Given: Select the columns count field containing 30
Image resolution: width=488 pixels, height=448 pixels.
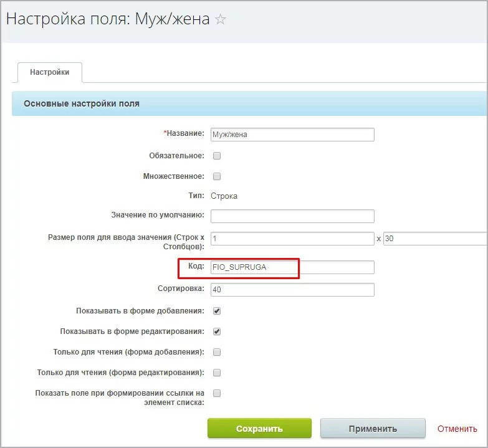Looking at the screenshot, I should click(434, 239).
